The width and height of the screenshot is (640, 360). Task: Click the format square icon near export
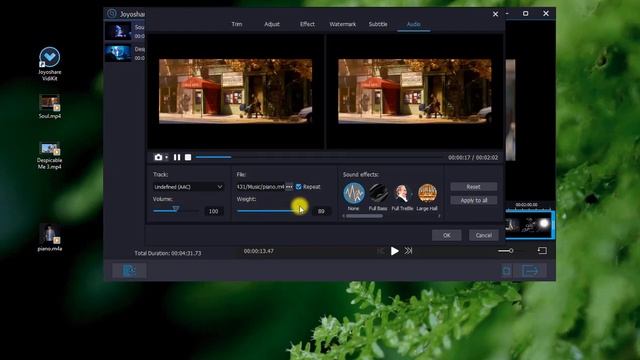507,270
